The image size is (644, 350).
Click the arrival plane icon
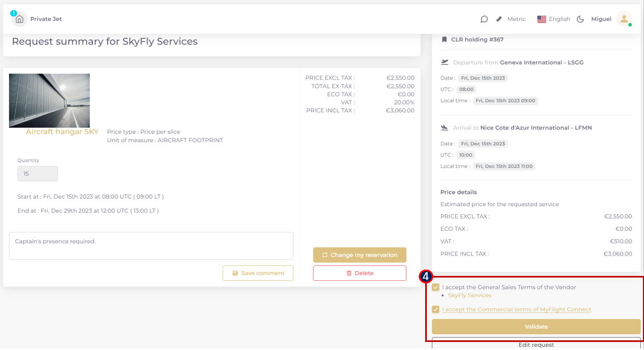click(x=445, y=128)
